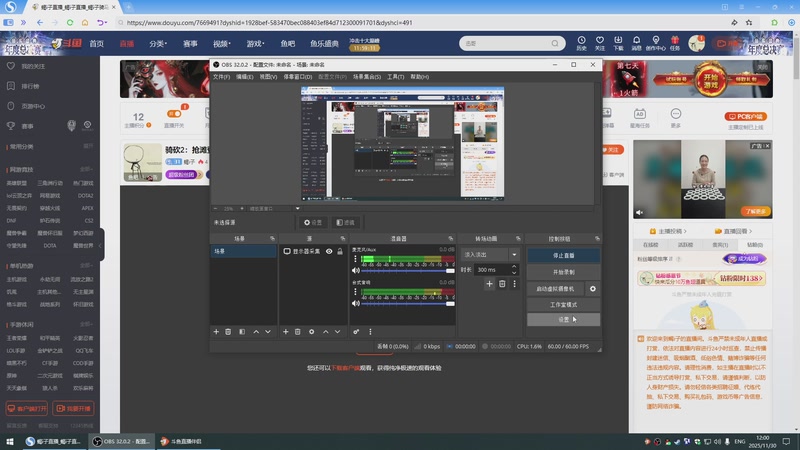Screen dimensions: 800x450
Task: Toggle lock on 显示器采集 source
Action: (340, 252)
